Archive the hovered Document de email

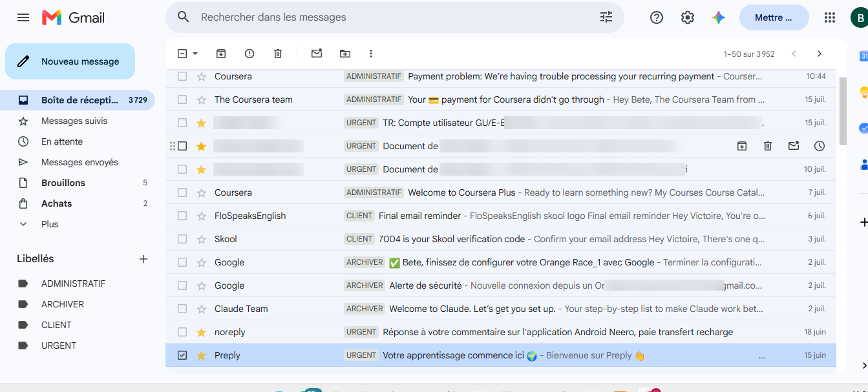[x=742, y=146]
